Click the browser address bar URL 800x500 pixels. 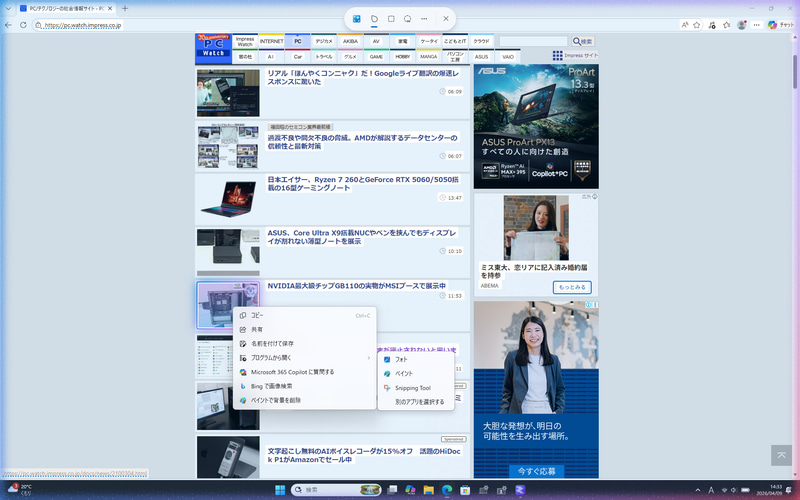[x=83, y=25]
